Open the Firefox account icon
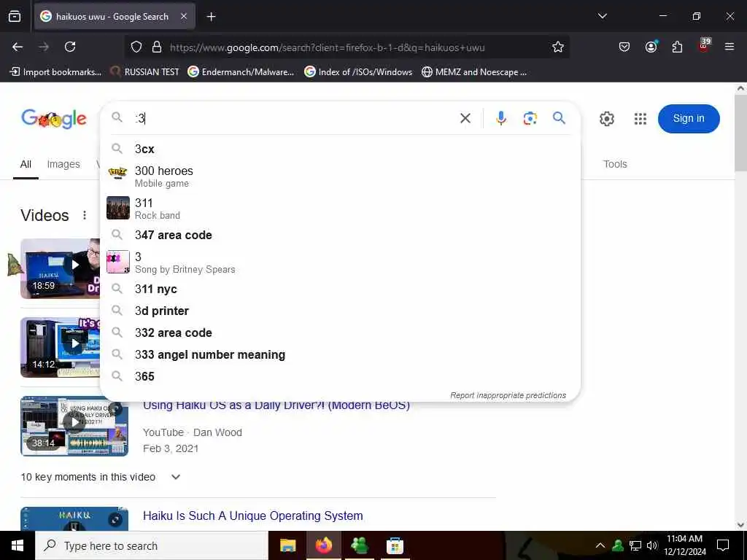 tap(651, 47)
